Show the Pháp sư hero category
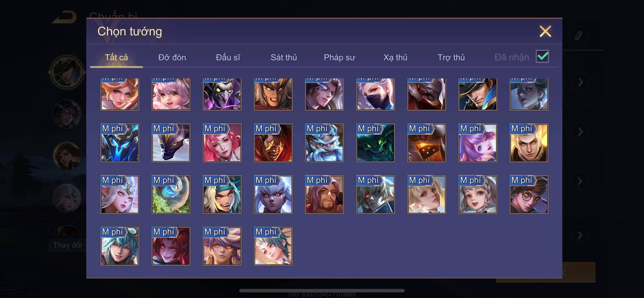Viewport: 644px width, 298px height. (340, 57)
